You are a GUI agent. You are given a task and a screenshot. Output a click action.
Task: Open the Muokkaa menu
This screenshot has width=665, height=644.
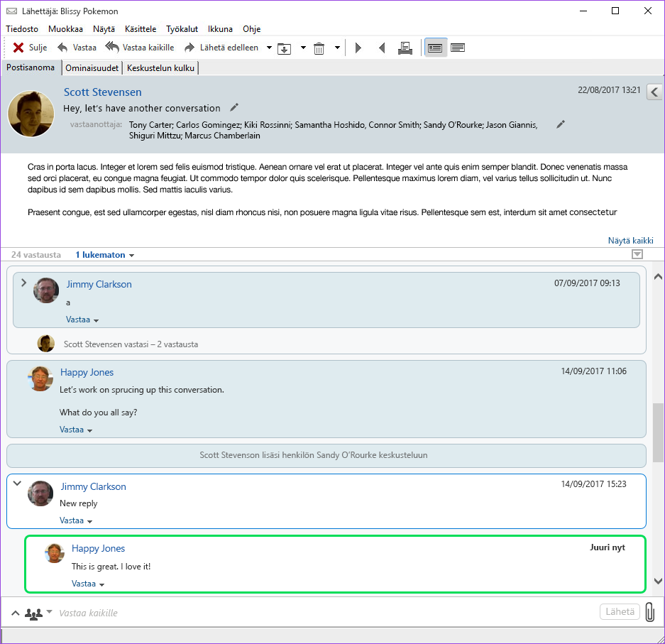click(x=65, y=29)
